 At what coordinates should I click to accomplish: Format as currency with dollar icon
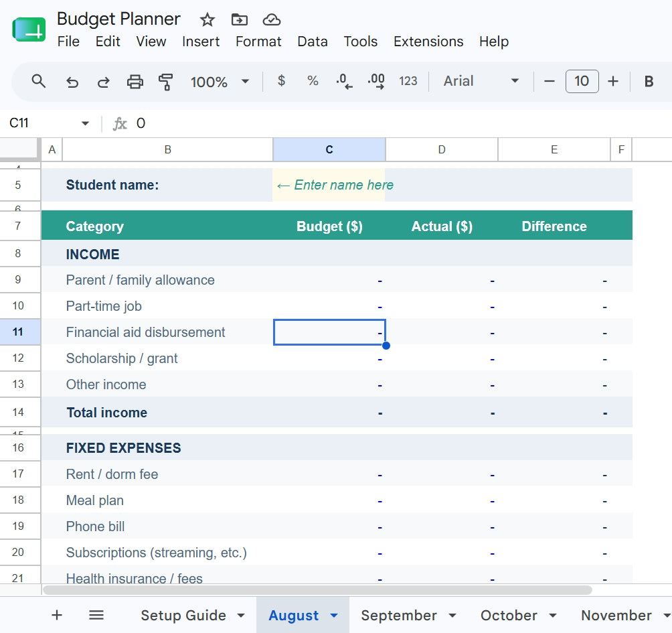coord(281,80)
